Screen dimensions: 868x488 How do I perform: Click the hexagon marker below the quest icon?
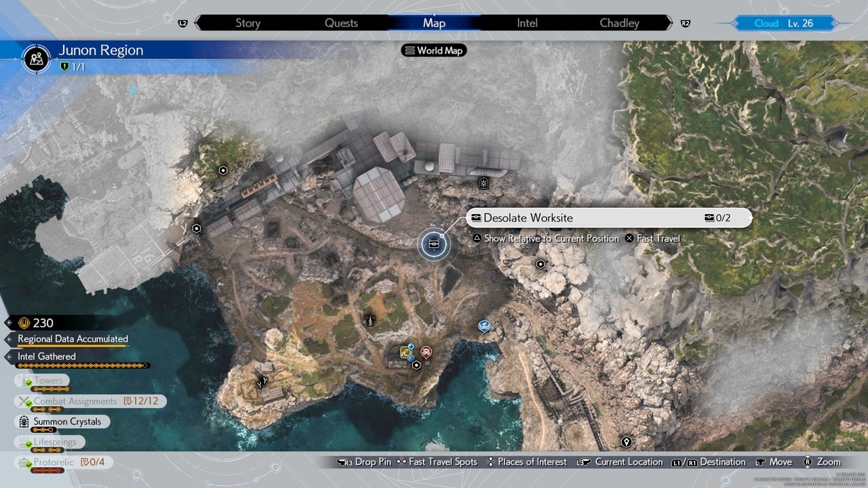click(416, 365)
